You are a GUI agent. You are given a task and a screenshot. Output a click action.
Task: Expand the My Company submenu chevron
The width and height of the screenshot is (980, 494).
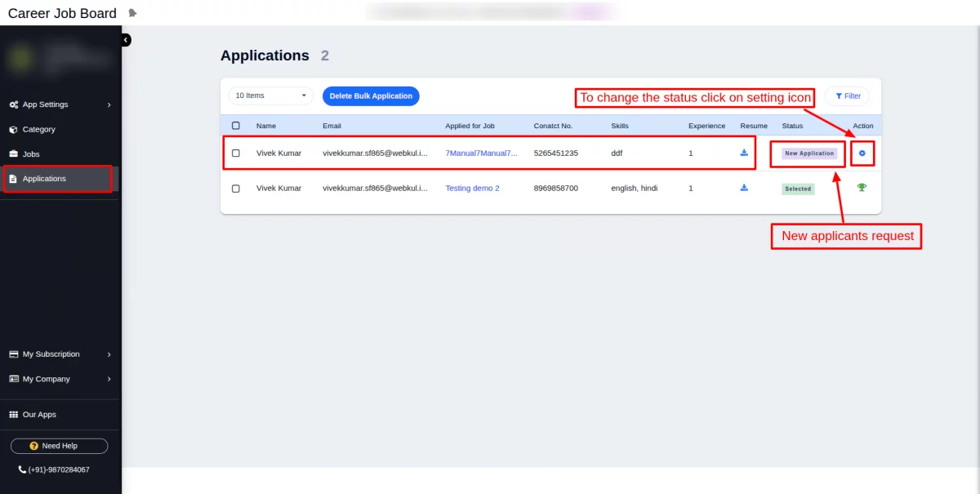point(109,379)
